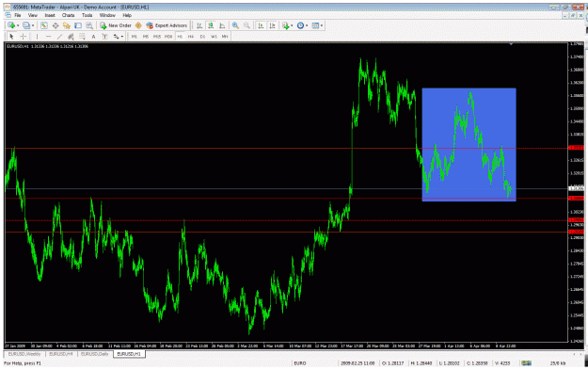Toggle chart auto scroll
The image size is (588, 370).
[x=261, y=25]
